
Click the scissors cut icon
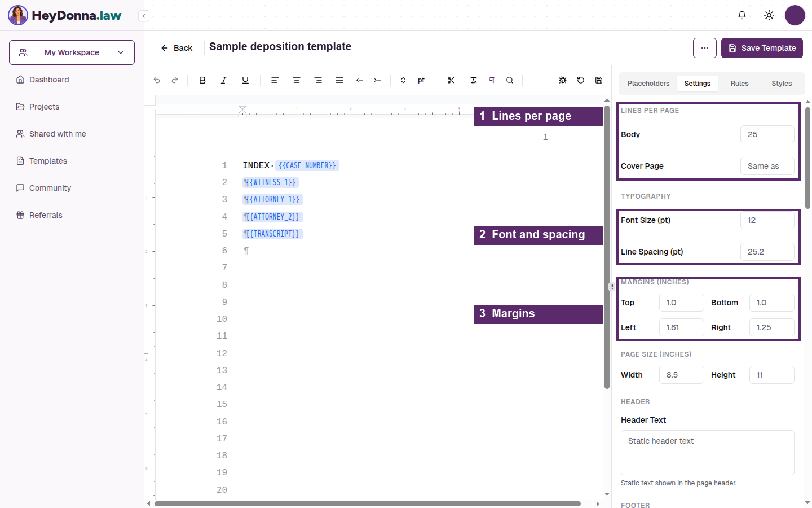tap(451, 80)
